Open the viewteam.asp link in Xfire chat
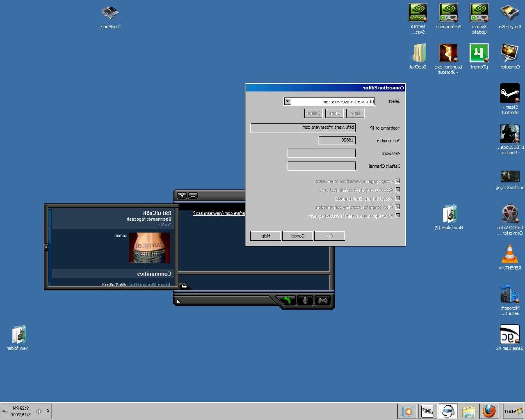525x420 pixels. coord(219,213)
